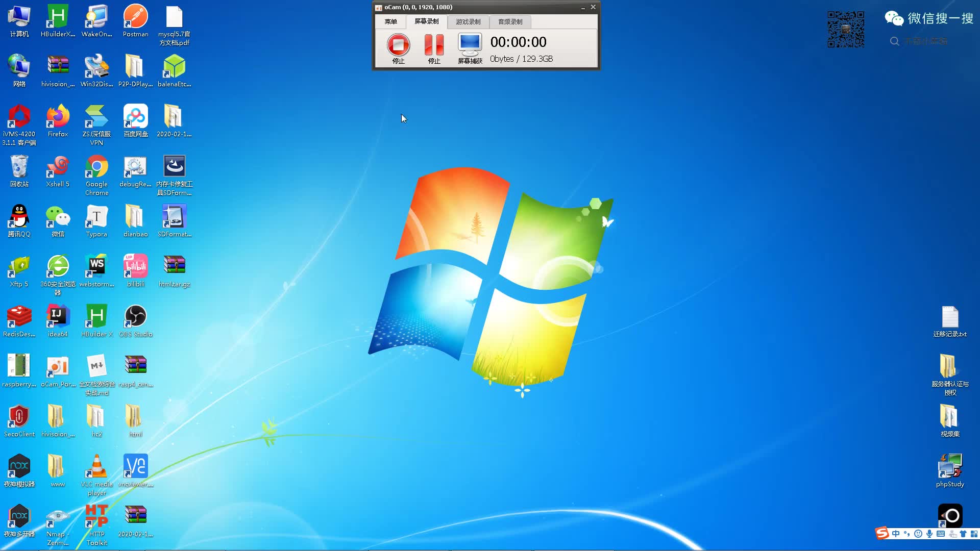Select the hc2 folder
The height and width of the screenshot is (551, 980).
click(x=96, y=421)
